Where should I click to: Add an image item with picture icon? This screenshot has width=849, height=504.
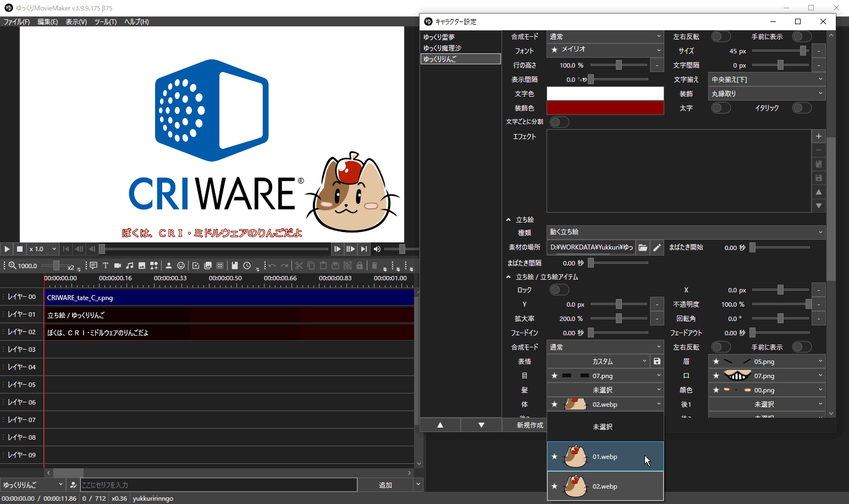click(x=142, y=265)
